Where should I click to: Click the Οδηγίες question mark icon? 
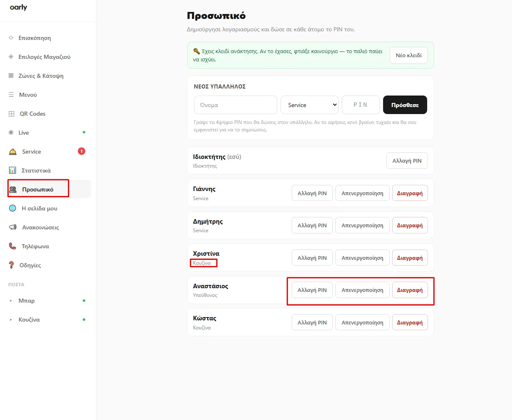coord(12,265)
